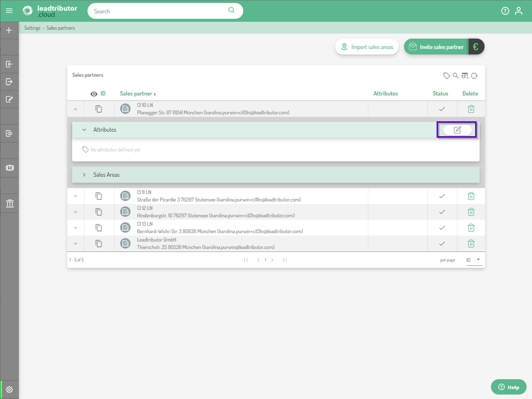Toggle status checkmark for Leadtributor GmbH
The width and height of the screenshot is (532, 399).
pos(442,244)
